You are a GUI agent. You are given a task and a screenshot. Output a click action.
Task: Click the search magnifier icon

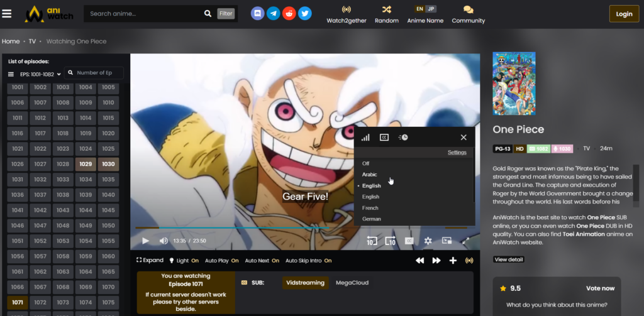pyautogui.click(x=208, y=14)
